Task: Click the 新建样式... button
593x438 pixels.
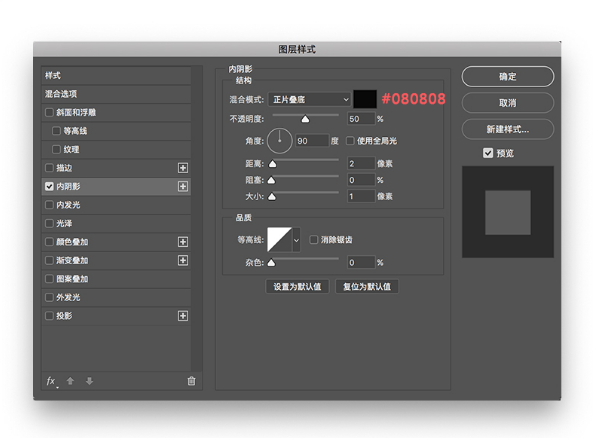Action: point(508,129)
